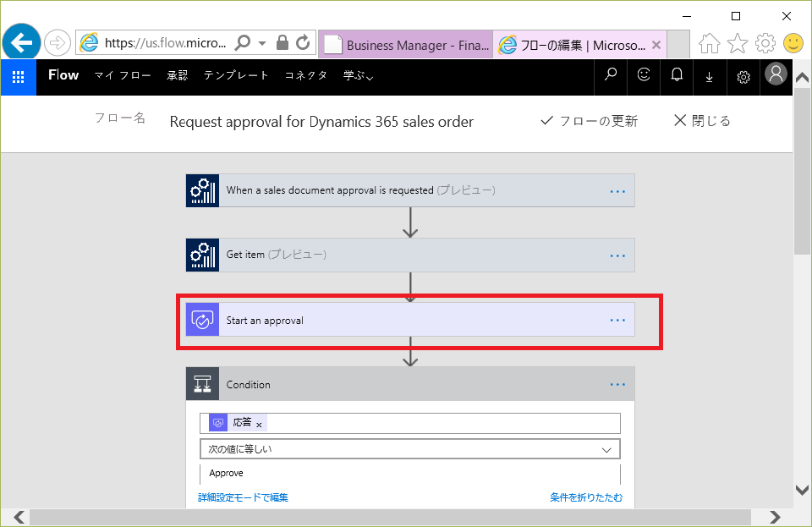Image resolution: width=812 pixels, height=527 pixels.
Task: Expand the When a sales document approval step
Action: pos(410,190)
